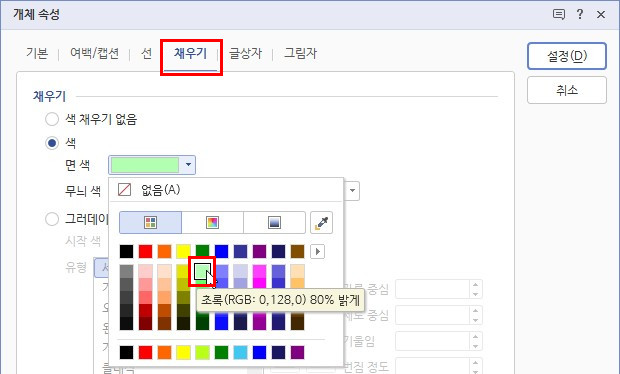The height and width of the screenshot is (374, 620).
Task: Show next palette with the arrow button
Action: click(x=318, y=251)
